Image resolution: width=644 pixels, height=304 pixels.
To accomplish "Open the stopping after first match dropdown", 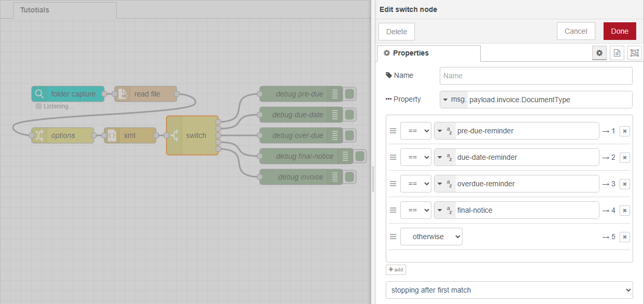I will pos(509,290).
